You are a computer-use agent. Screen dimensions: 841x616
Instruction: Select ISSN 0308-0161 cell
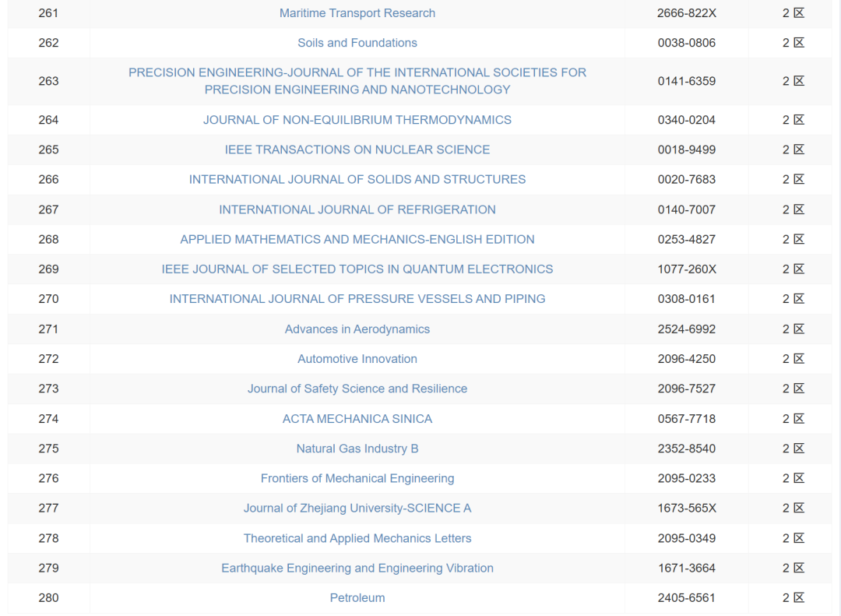pos(687,299)
